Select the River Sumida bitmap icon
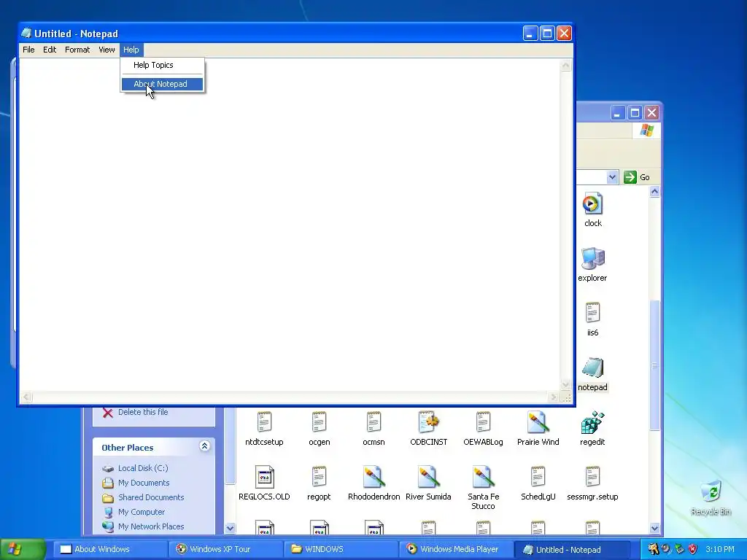Viewport: 747px width, 560px height. click(428, 477)
